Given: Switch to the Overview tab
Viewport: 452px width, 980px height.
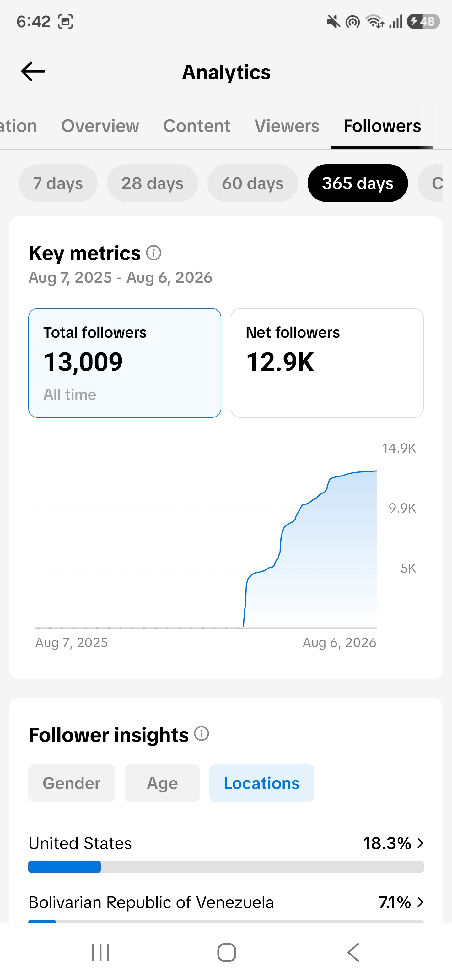Looking at the screenshot, I should [100, 126].
